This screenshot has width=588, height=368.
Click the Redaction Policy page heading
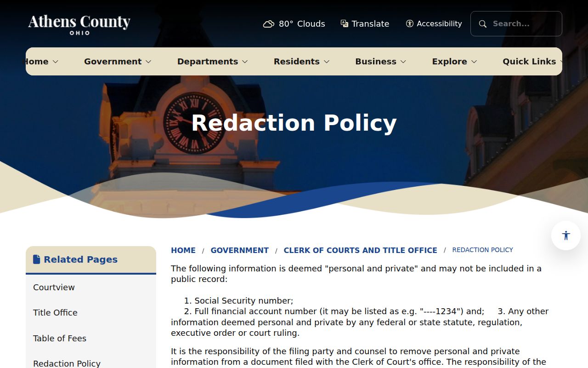click(x=294, y=123)
